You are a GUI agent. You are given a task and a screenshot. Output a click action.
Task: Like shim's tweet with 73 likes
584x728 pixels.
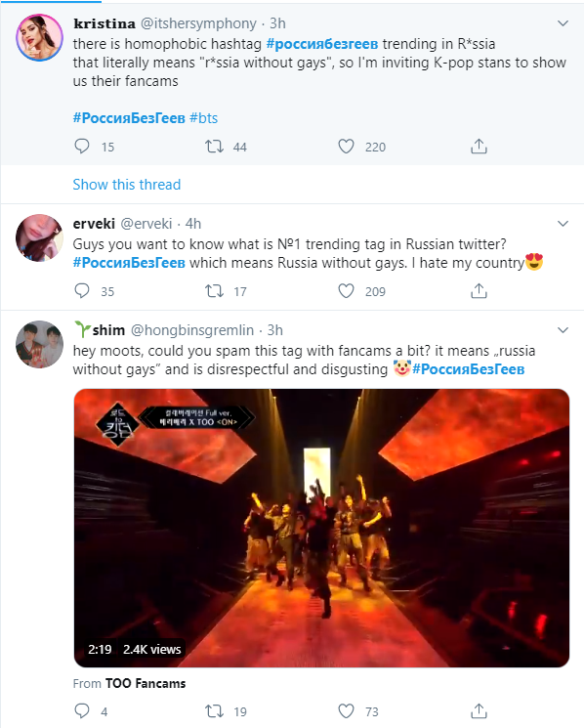346,711
